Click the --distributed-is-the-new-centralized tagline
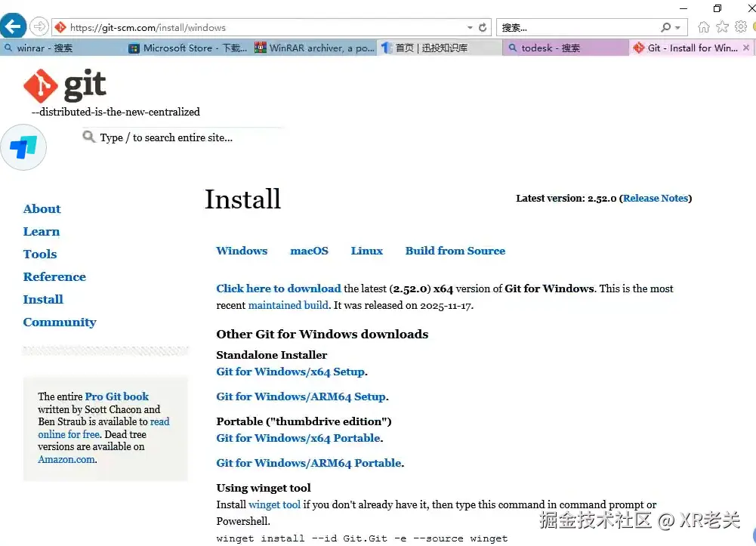The width and height of the screenshot is (756, 546). tap(116, 112)
